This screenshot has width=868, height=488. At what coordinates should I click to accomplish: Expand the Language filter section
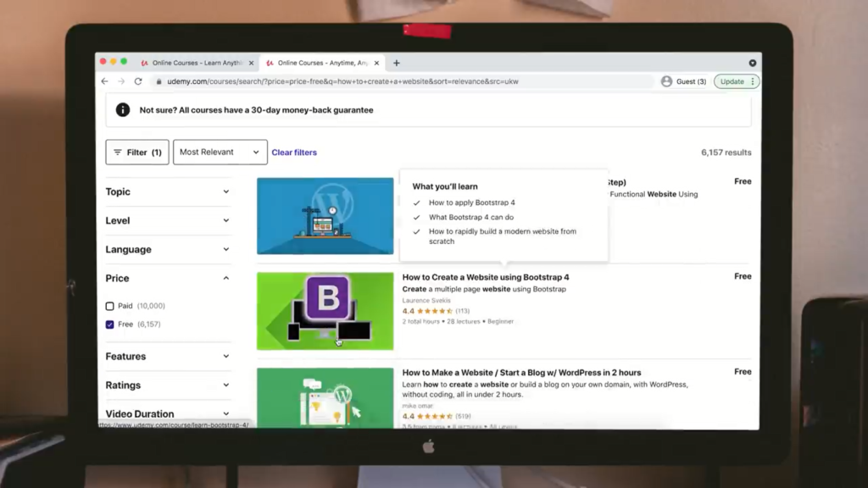tap(168, 249)
